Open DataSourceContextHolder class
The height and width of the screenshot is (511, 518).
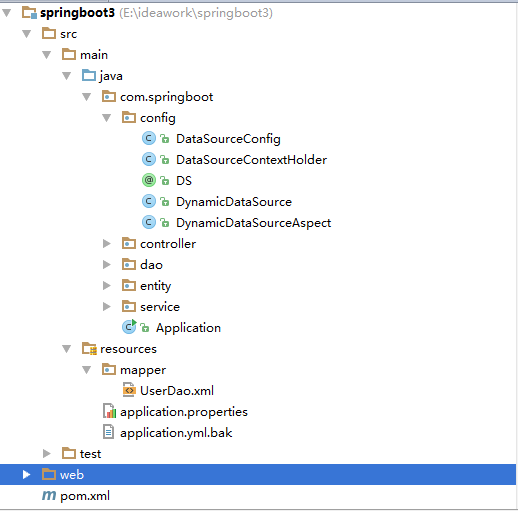pos(252,160)
